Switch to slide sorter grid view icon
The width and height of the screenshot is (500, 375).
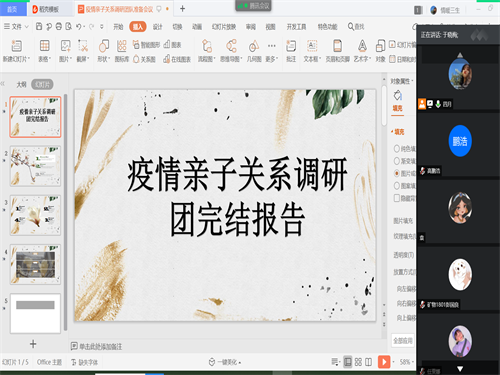358,362
